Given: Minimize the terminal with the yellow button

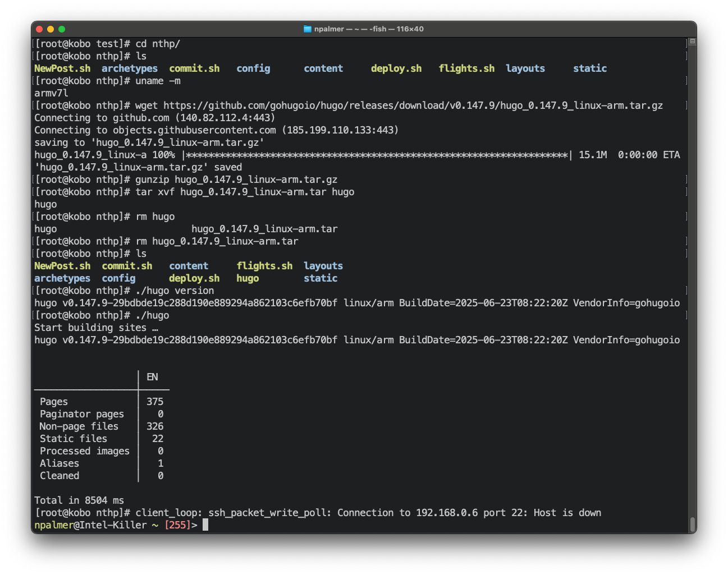Looking at the screenshot, I should (x=51, y=29).
